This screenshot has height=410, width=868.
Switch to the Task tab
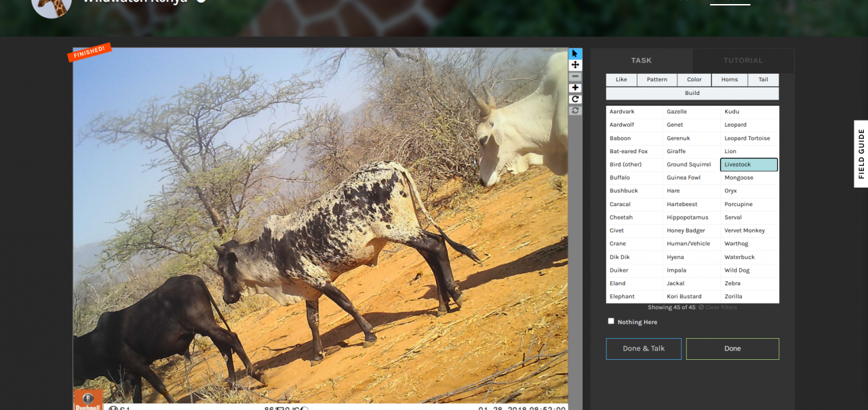(x=642, y=60)
